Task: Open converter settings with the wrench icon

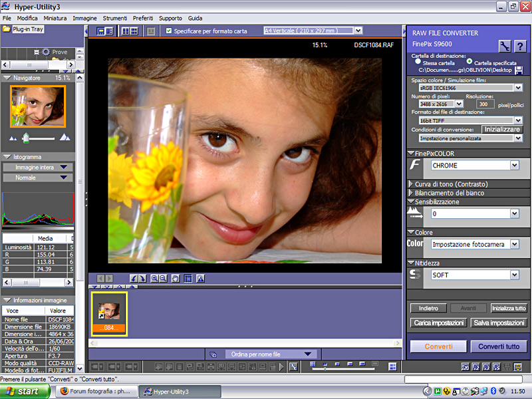Action: (505, 45)
